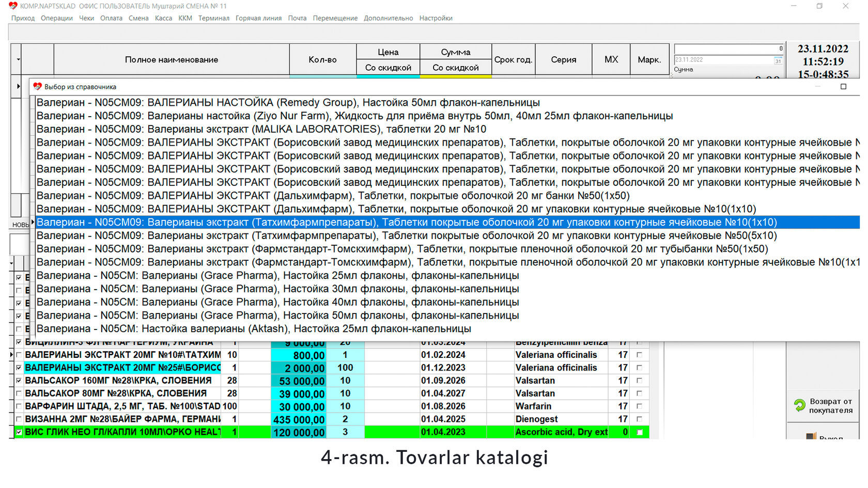Click the small dropdown arrow above left checkbox column
The height and width of the screenshot is (488, 868).
(12, 263)
